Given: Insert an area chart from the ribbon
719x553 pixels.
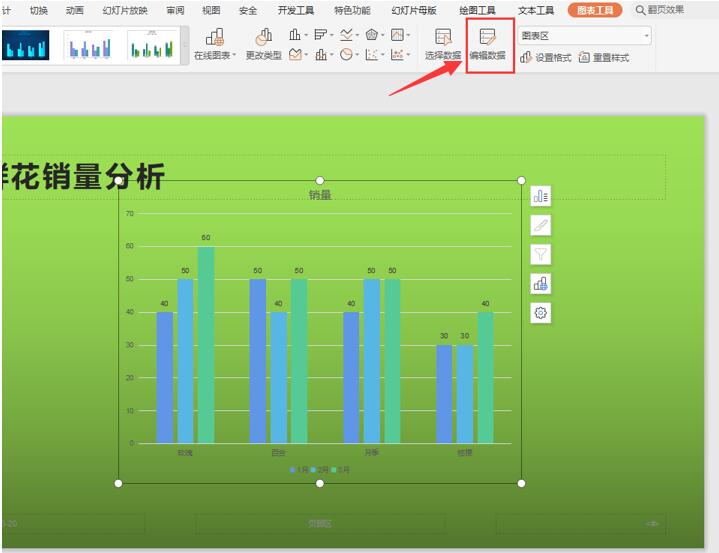Looking at the screenshot, I should (295, 55).
